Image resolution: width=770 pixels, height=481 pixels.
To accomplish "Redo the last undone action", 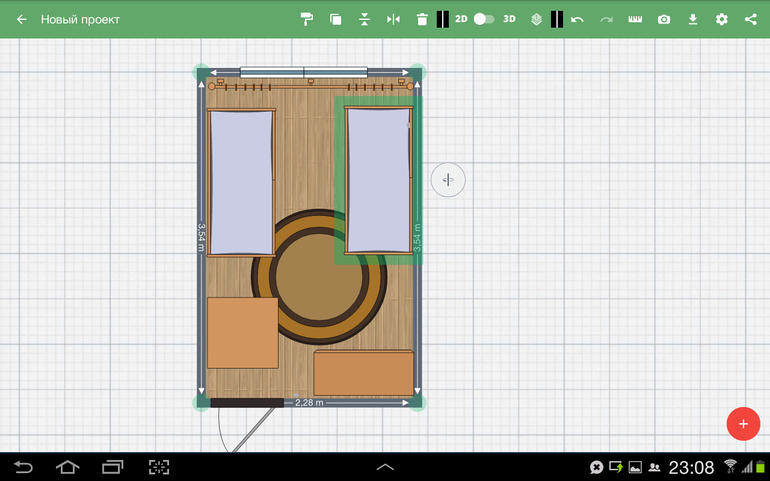I will (x=606, y=19).
